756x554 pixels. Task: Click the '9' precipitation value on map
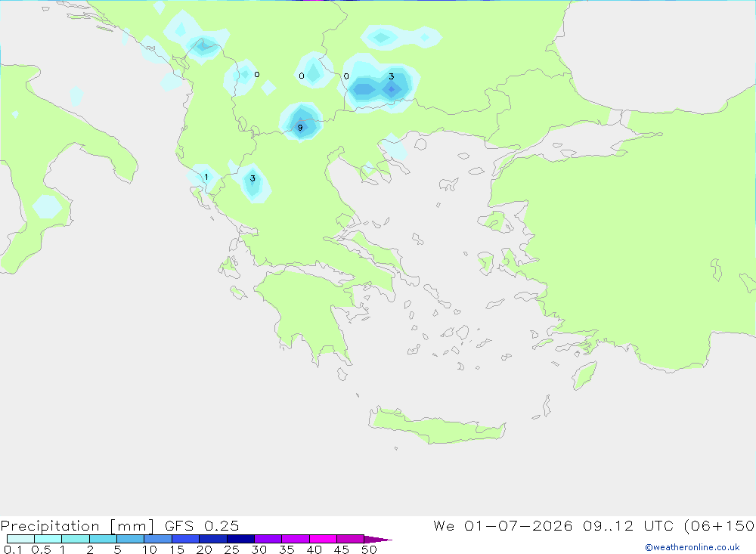(300, 128)
